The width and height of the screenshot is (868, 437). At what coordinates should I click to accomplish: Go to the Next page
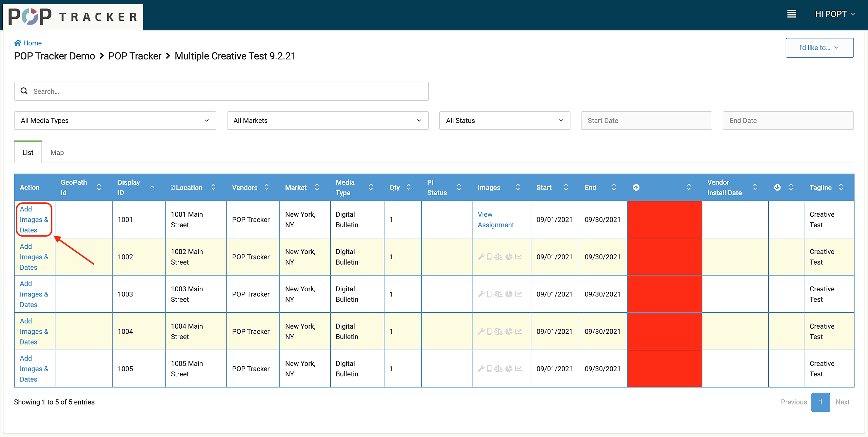tap(843, 402)
